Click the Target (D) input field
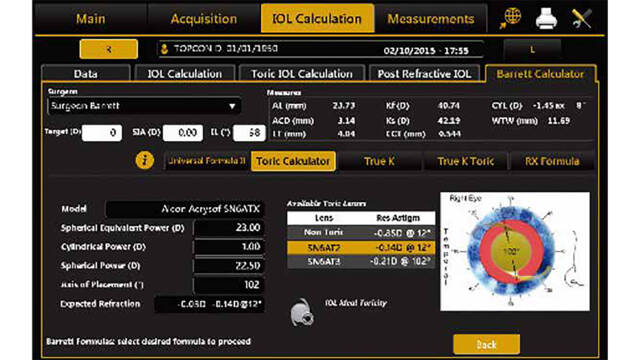The width and height of the screenshot is (640, 360). point(102,133)
